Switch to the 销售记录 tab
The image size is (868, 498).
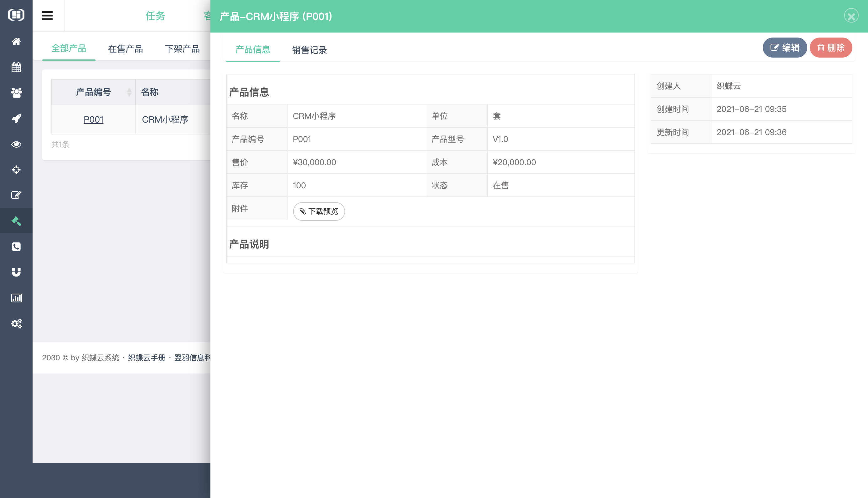[x=309, y=50]
